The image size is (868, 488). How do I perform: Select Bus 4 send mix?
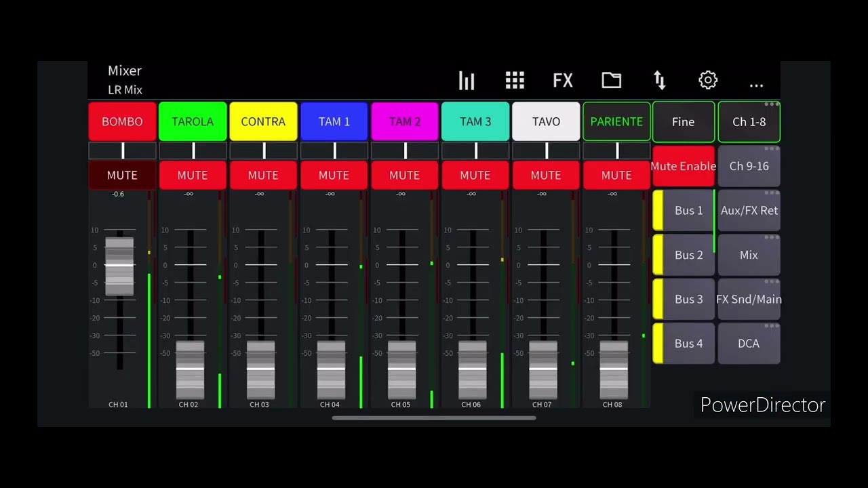pos(684,344)
